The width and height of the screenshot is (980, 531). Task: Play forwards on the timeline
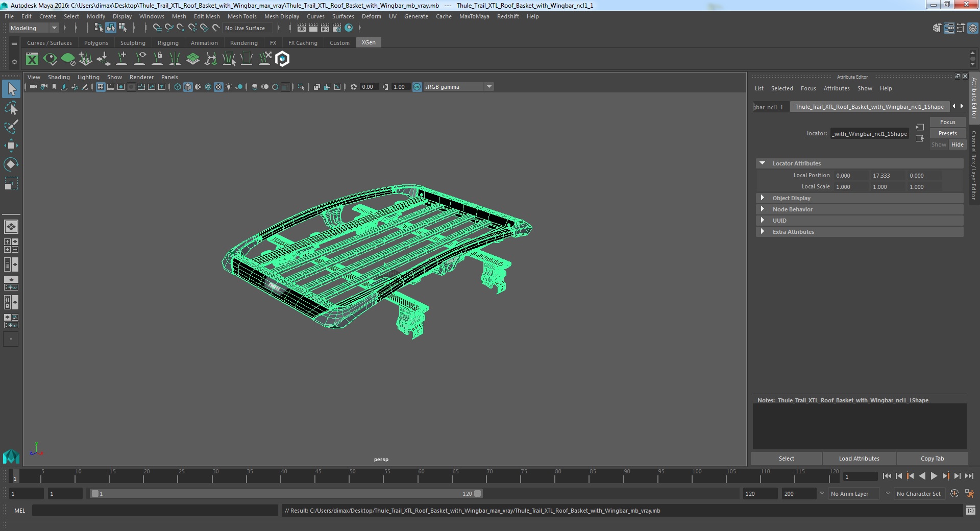point(934,476)
